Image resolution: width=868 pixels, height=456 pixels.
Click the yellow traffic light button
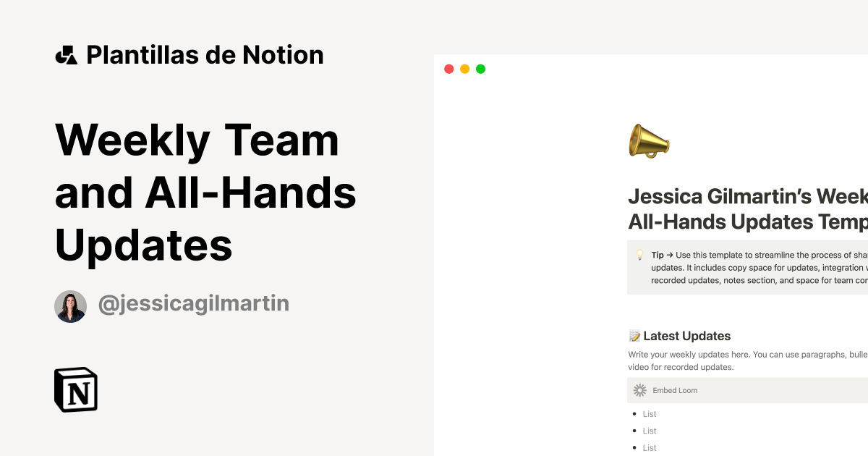[464, 68]
